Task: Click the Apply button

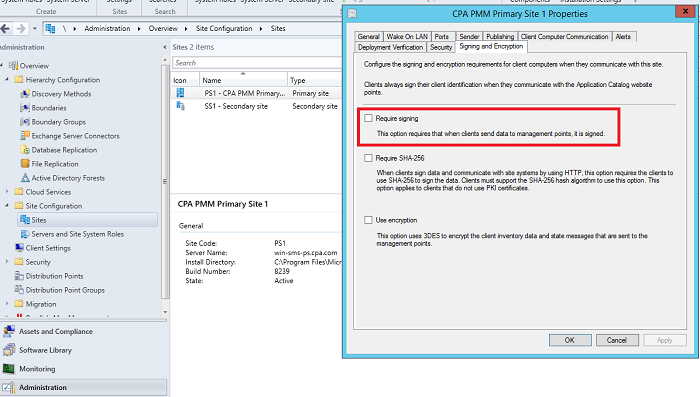Action: 664,340
